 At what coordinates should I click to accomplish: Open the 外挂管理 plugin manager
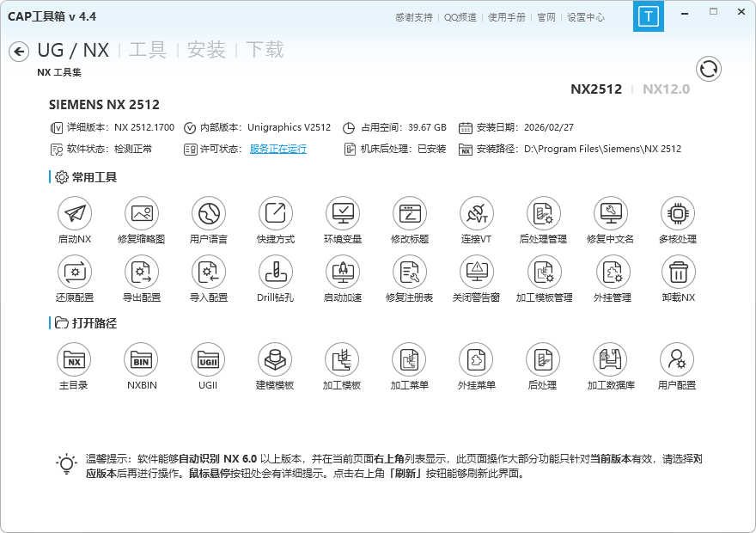point(611,278)
